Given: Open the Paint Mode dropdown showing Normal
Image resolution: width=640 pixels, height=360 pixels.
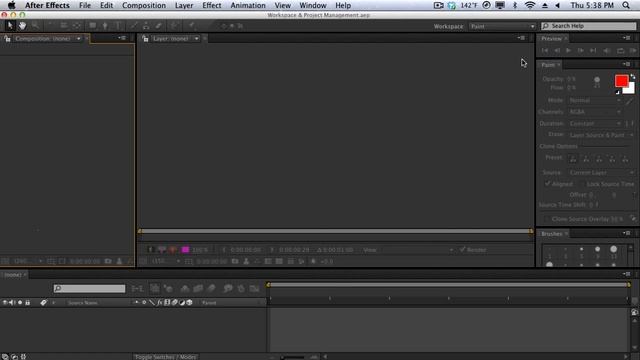Looking at the screenshot, I should [594, 100].
